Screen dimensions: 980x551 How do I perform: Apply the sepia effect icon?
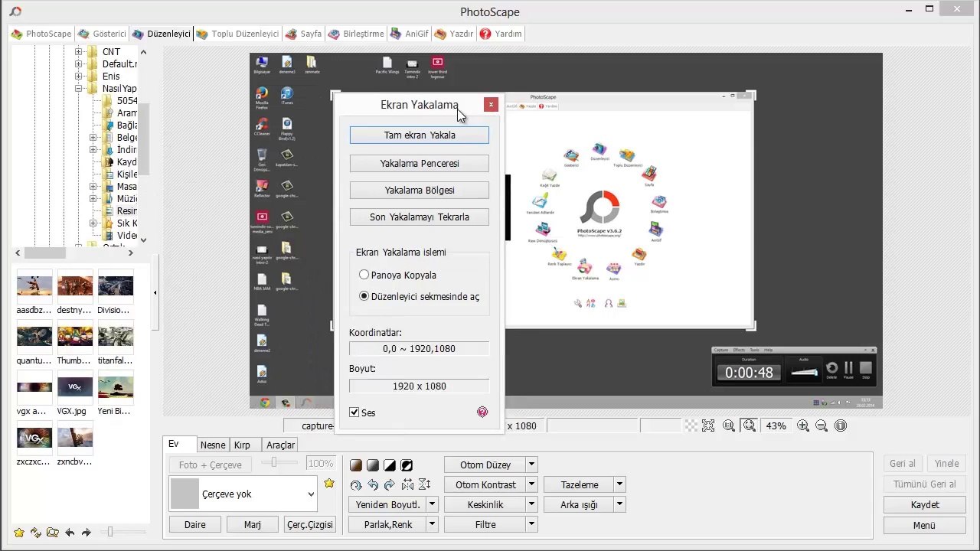(x=356, y=465)
